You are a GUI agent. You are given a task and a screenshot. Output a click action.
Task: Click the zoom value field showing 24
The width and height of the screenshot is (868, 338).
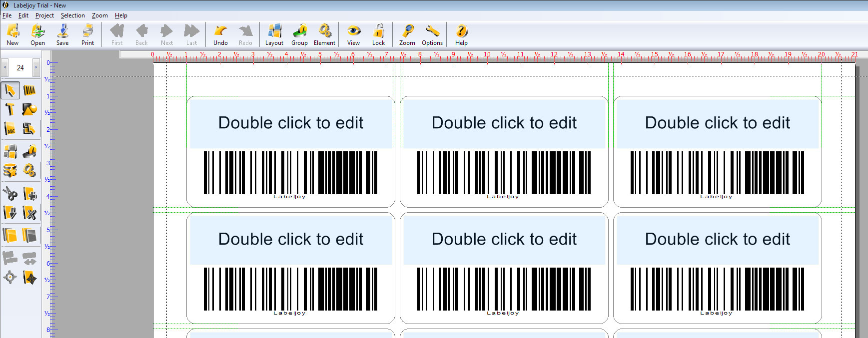click(x=20, y=67)
